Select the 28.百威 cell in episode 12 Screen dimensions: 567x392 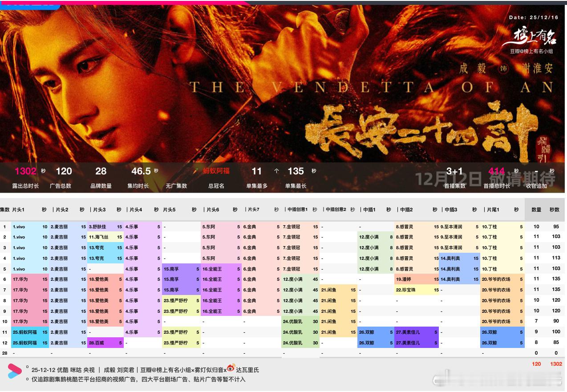coord(105,343)
